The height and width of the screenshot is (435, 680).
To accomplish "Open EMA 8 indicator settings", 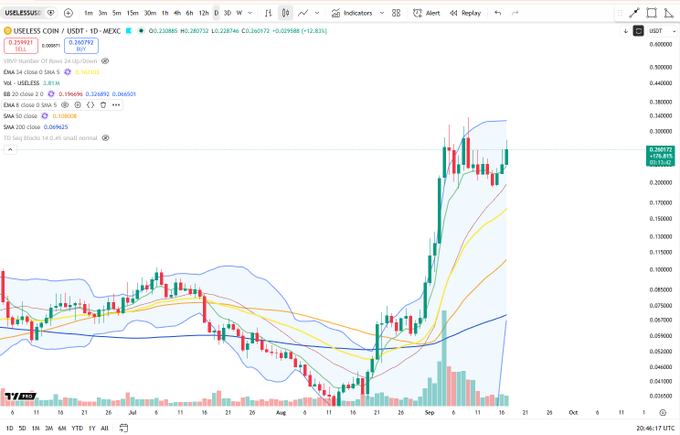I will (x=78, y=105).
